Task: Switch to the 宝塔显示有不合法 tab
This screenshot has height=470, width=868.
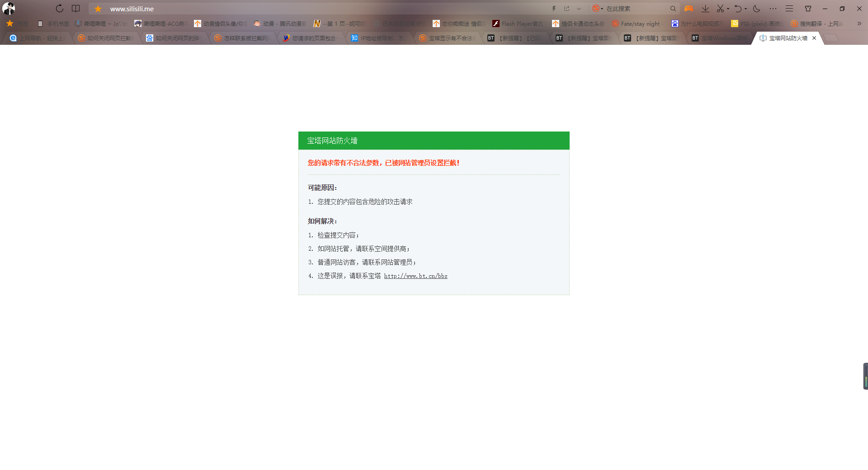Action: point(447,38)
